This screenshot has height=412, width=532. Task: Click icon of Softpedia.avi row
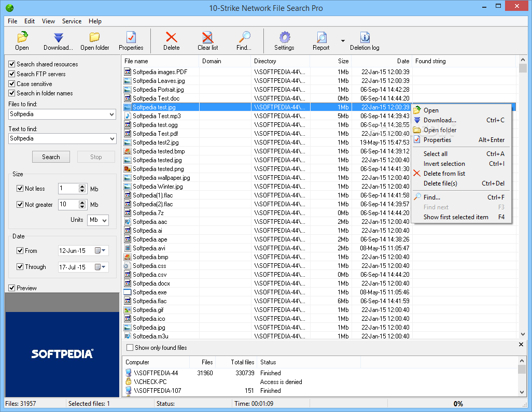(x=128, y=248)
